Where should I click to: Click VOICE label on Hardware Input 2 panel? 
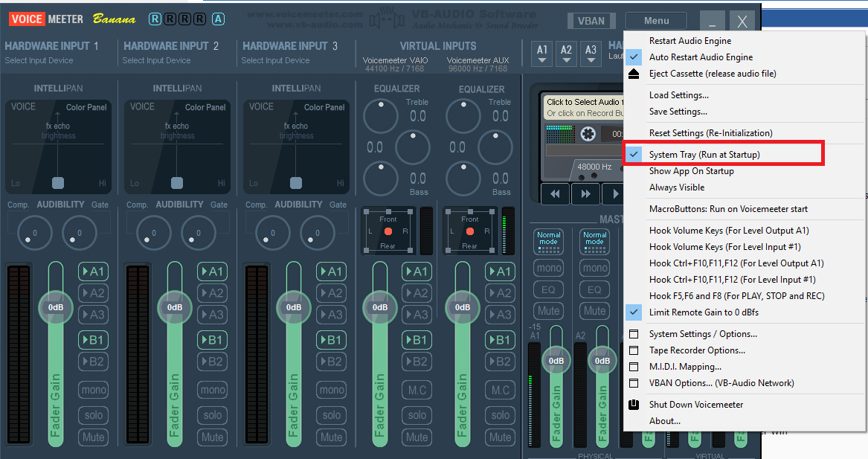(x=142, y=106)
